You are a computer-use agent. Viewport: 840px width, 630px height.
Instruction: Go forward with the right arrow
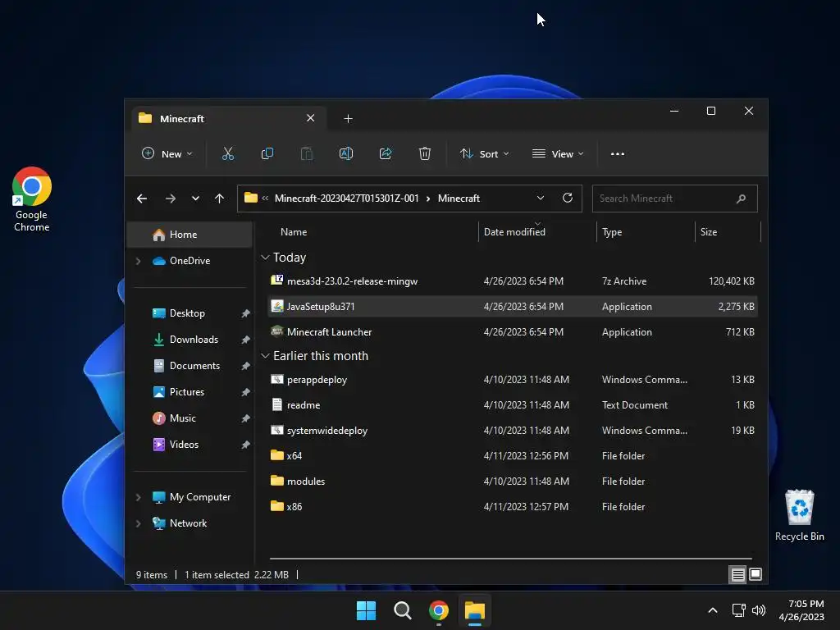171,199
